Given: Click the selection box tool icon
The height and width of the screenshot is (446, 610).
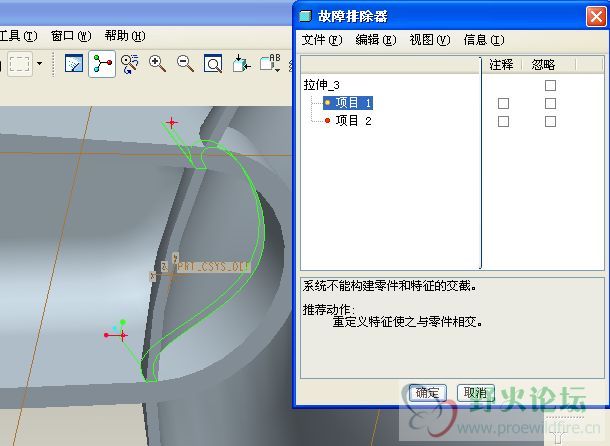Looking at the screenshot, I should [x=19, y=63].
